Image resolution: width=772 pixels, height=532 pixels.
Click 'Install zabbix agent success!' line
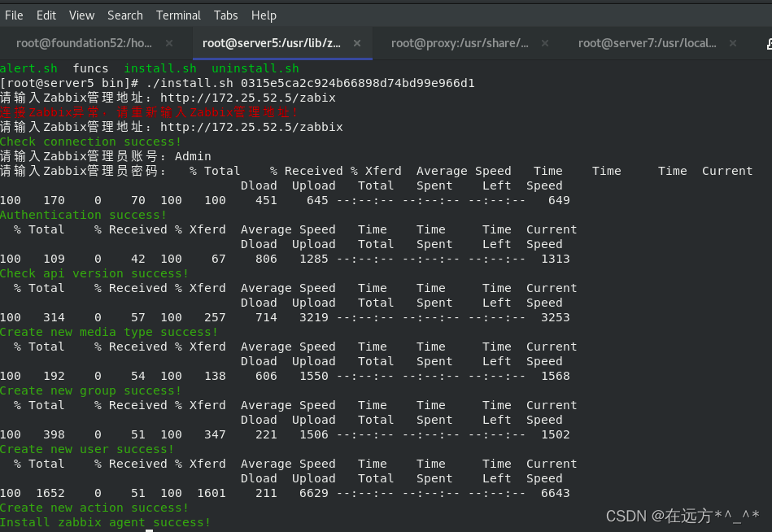tap(106, 523)
